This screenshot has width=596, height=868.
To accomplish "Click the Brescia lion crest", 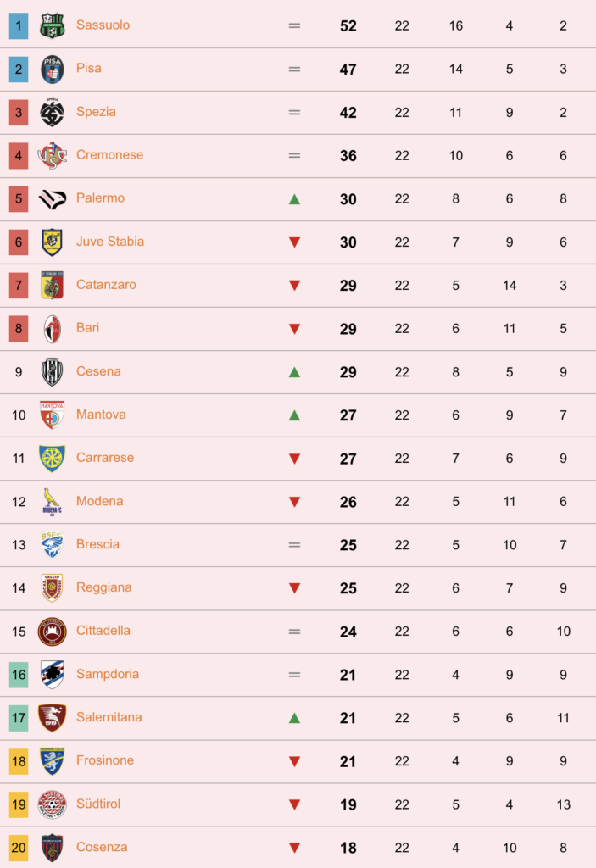I will (52, 545).
